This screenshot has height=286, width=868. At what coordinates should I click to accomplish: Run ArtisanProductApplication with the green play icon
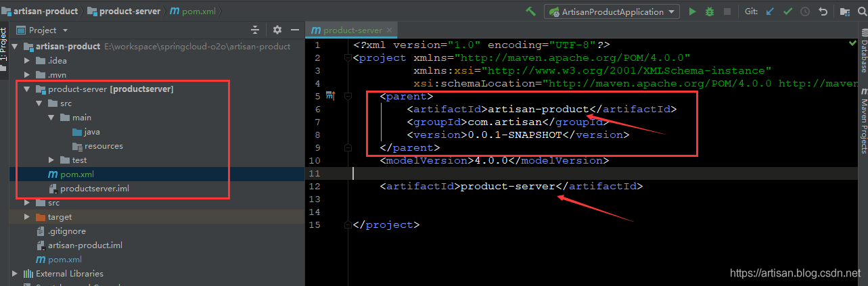coord(692,11)
